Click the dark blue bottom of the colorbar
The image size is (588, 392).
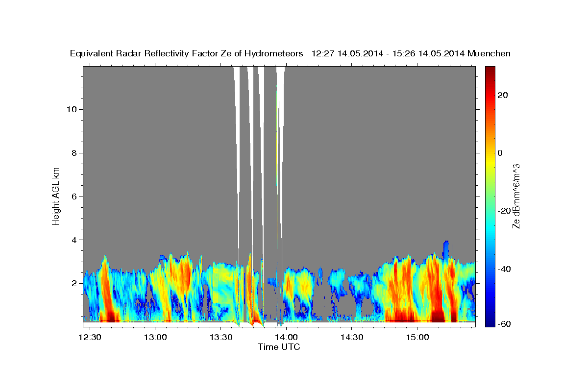[x=490, y=323]
